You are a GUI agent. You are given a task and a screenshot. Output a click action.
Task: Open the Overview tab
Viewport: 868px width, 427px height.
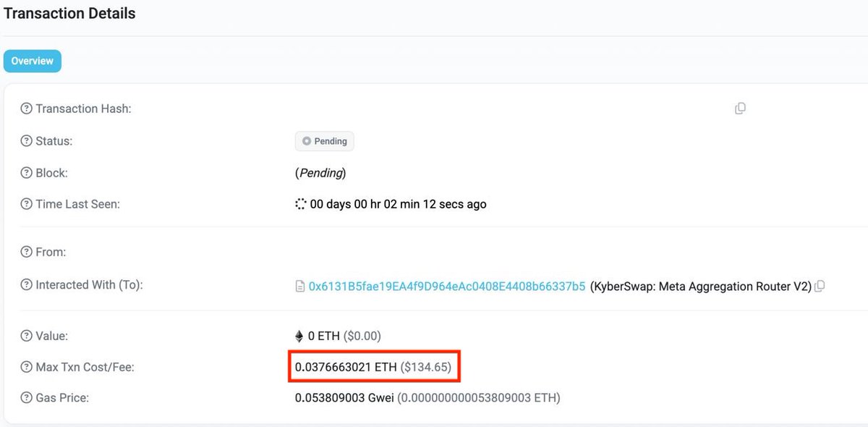click(32, 62)
